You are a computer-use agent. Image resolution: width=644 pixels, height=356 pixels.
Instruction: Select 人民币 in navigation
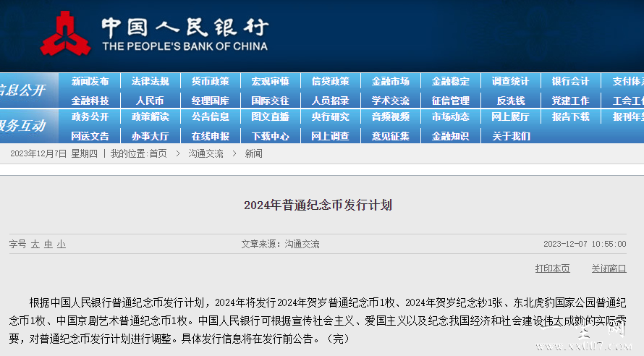pos(150,101)
